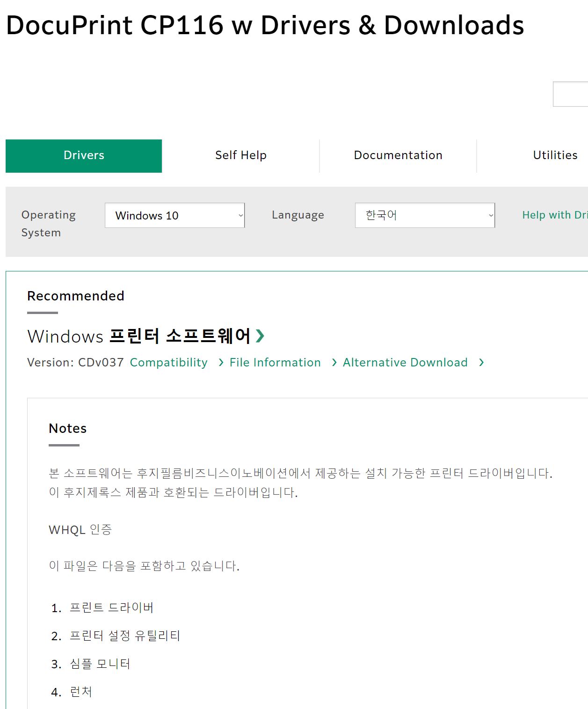588x709 pixels.
Task: Click the Operating System label
Action: (49, 224)
